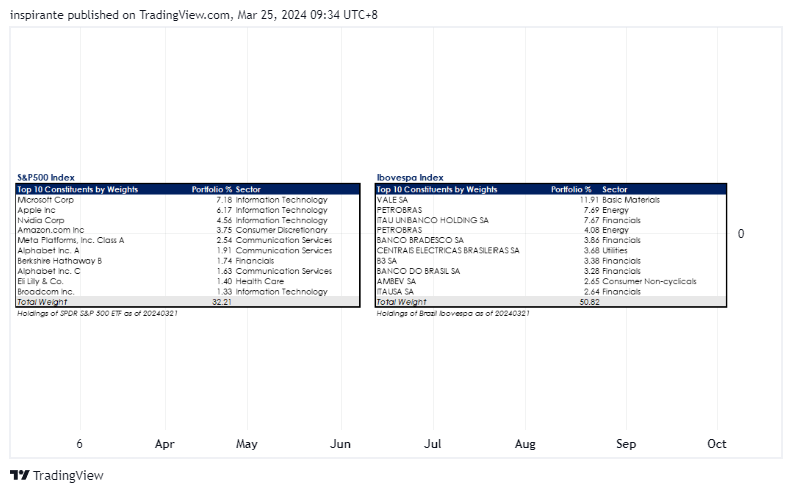
Task: Click 'Top 10 Constituents by Weights' in S&P500 table
Action: pyautogui.click(x=78, y=189)
